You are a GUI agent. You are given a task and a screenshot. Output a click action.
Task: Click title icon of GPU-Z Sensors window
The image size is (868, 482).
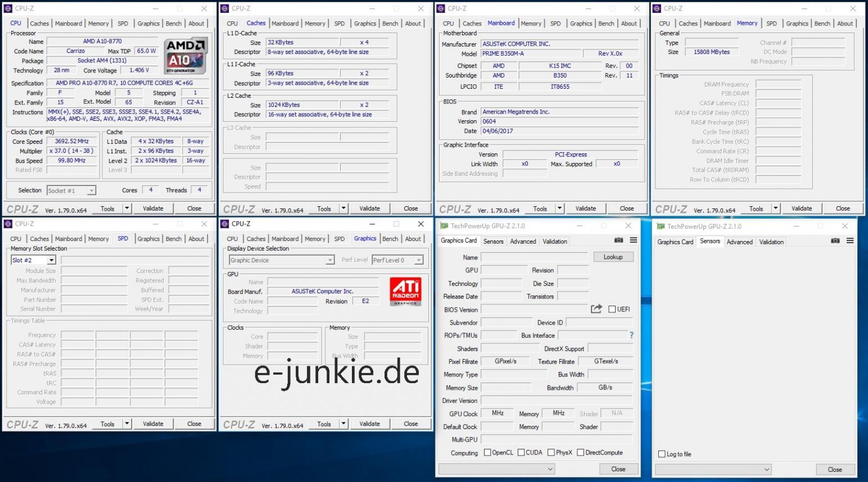[661, 226]
